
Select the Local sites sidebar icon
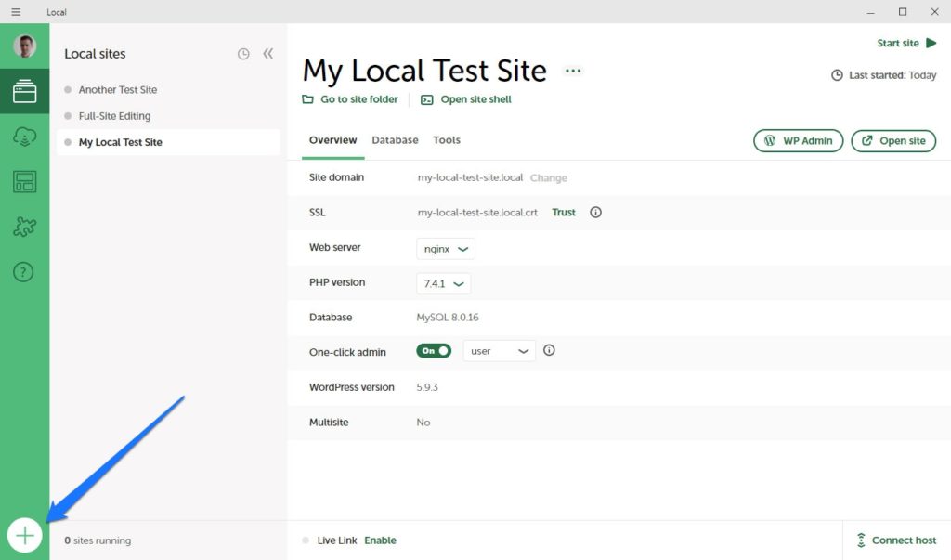point(24,91)
